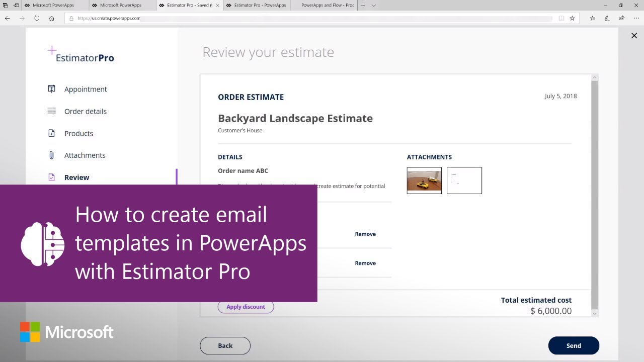Click browser forward arrow
Viewport: 644px width, 362px height.
22,18
